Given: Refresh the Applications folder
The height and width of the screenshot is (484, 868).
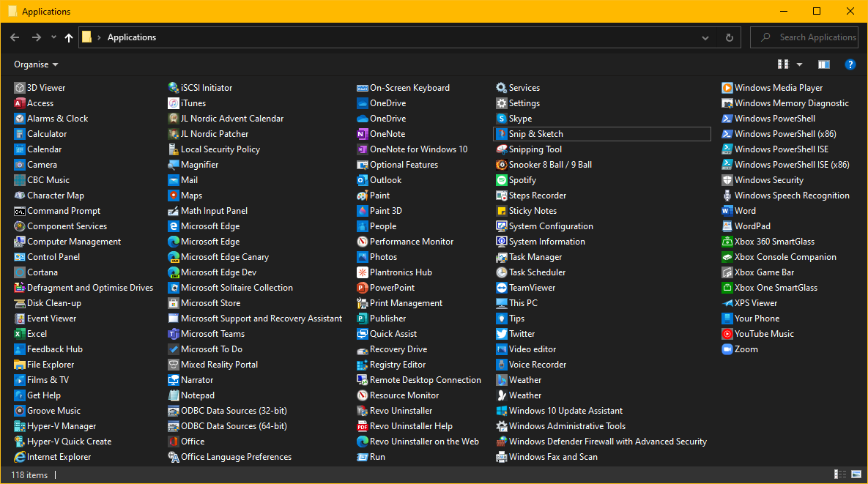Looking at the screenshot, I should pyautogui.click(x=729, y=37).
